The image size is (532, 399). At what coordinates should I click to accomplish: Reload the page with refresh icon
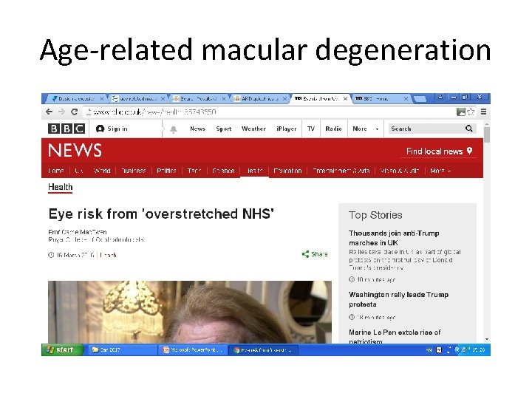point(75,112)
